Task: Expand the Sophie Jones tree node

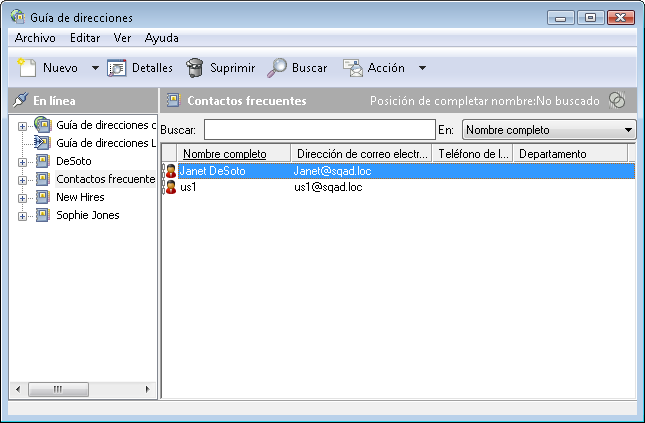Action: (x=23, y=216)
